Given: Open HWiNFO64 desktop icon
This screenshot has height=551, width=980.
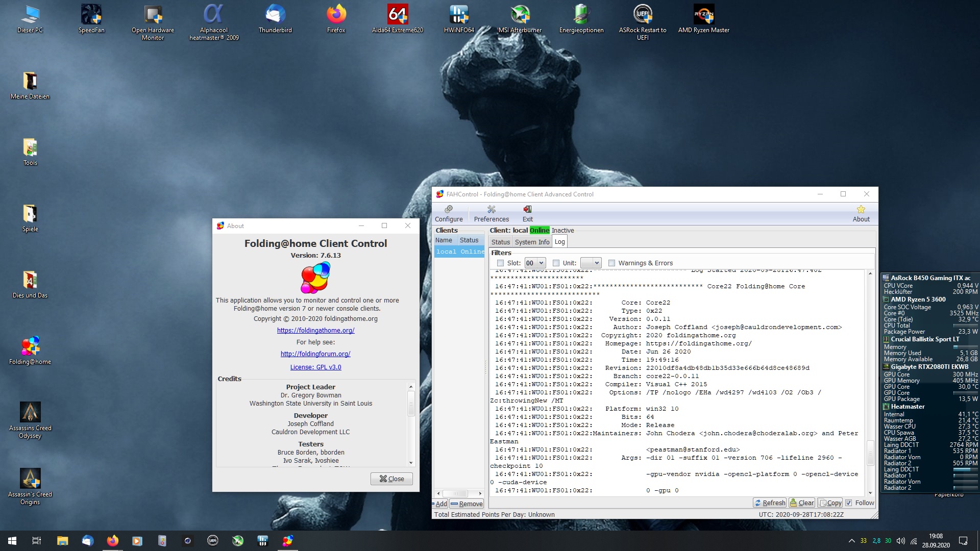Looking at the screenshot, I should tap(458, 15).
